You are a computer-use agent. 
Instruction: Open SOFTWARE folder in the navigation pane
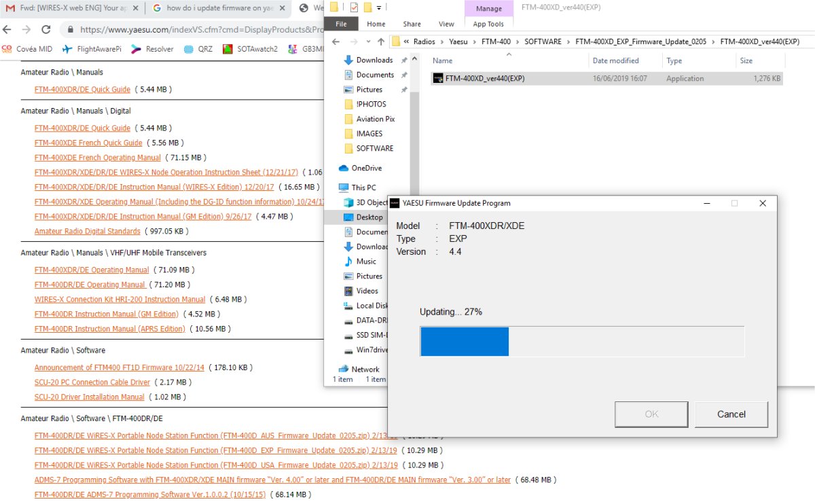(x=368, y=148)
